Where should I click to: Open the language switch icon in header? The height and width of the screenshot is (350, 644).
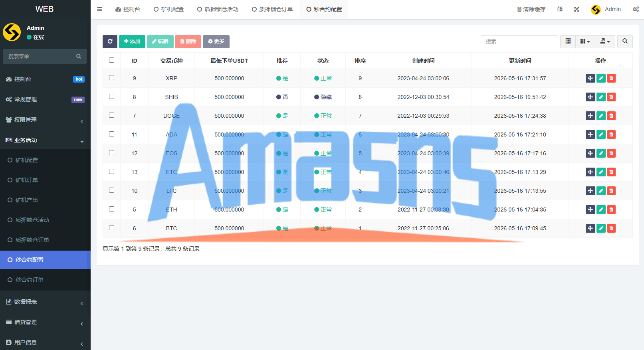[x=560, y=9]
